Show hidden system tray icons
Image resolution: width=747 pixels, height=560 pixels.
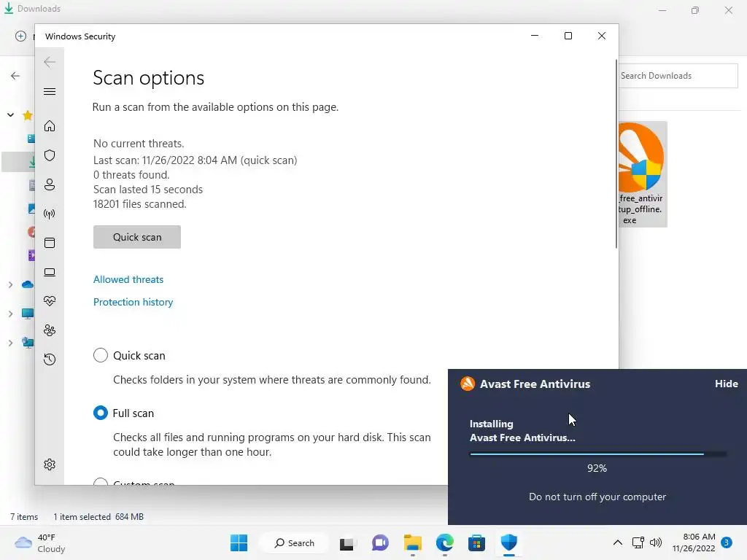pyautogui.click(x=617, y=542)
